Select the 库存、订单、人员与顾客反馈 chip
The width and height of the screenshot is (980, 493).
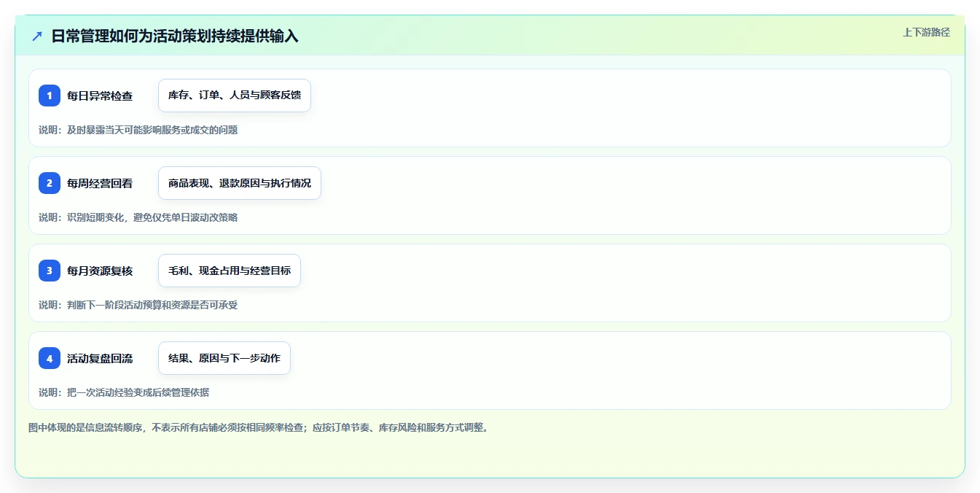235,96
